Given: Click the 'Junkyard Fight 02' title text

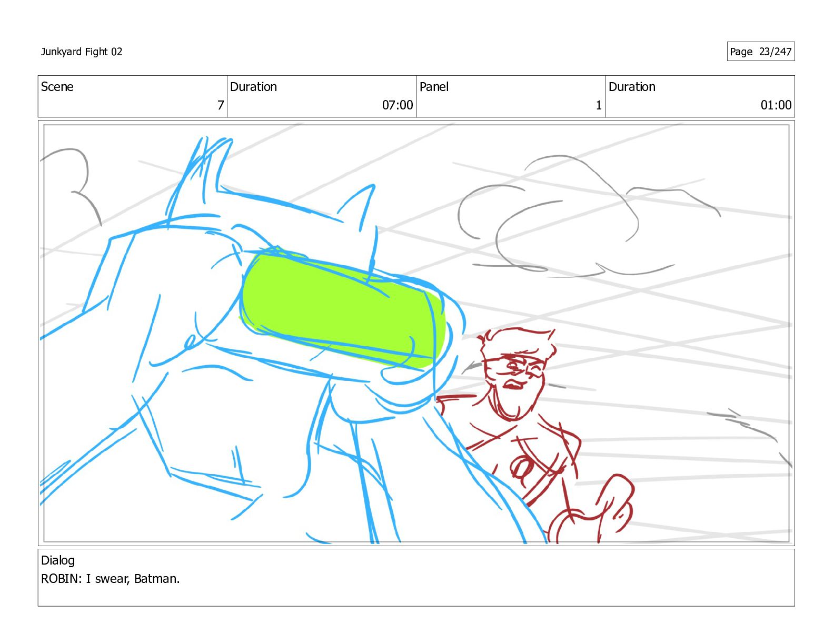Looking at the screenshot, I should 82,52.
